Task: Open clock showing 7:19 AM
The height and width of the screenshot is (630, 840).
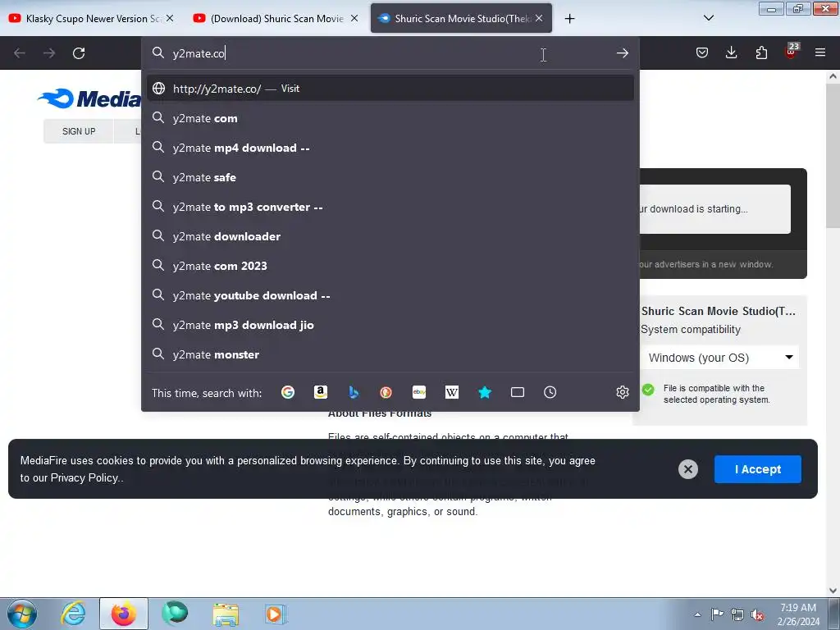Action: pos(798,614)
